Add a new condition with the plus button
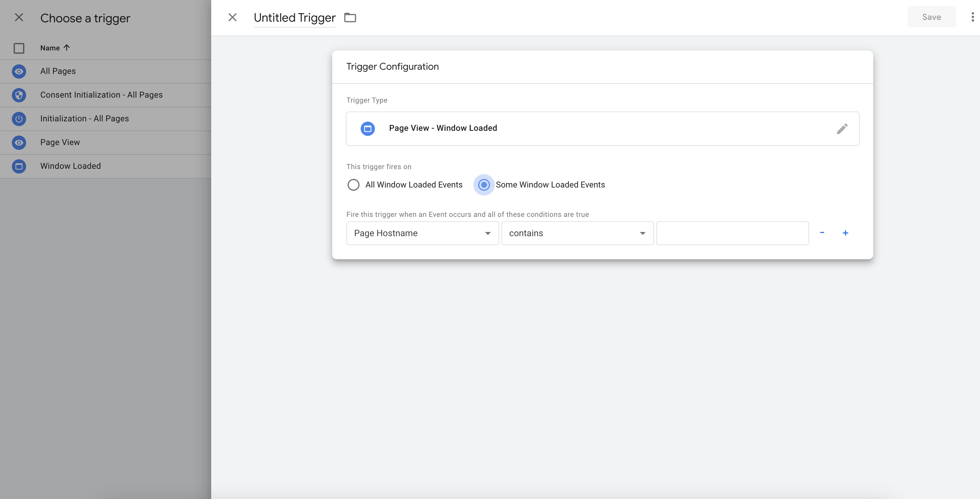This screenshot has height=499, width=980. pos(846,233)
